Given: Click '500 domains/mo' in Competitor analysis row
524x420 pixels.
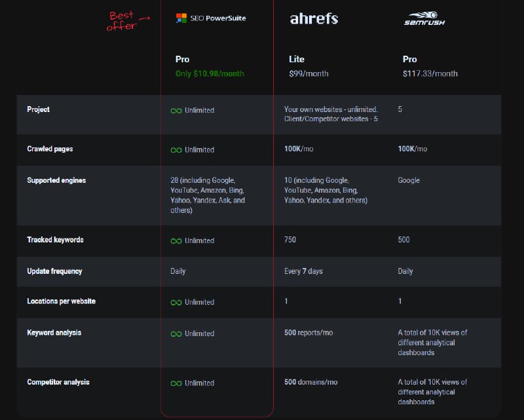Looking at the screenshot, I should tap(310, 382).
